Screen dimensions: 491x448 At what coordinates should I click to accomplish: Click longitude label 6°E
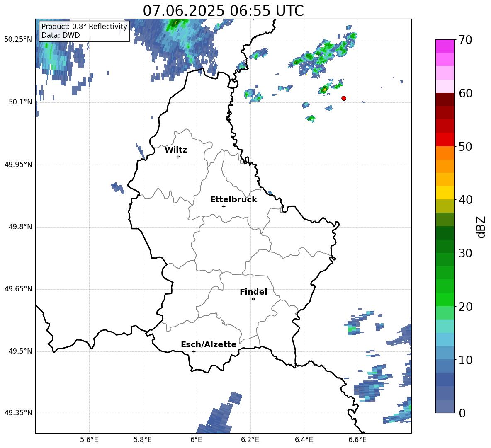tap(196, 440)
